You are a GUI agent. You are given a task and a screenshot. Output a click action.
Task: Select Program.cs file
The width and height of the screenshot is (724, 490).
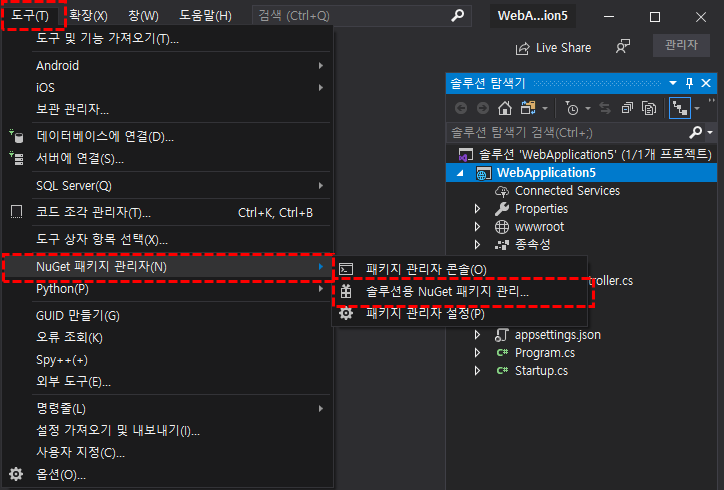click(x=545, y=353)
